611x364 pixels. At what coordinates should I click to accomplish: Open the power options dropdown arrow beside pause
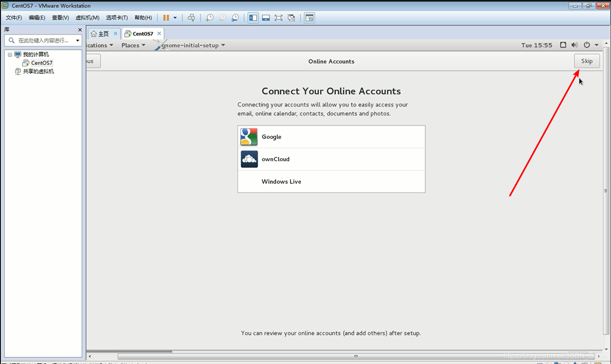click(x=175, y=18)
